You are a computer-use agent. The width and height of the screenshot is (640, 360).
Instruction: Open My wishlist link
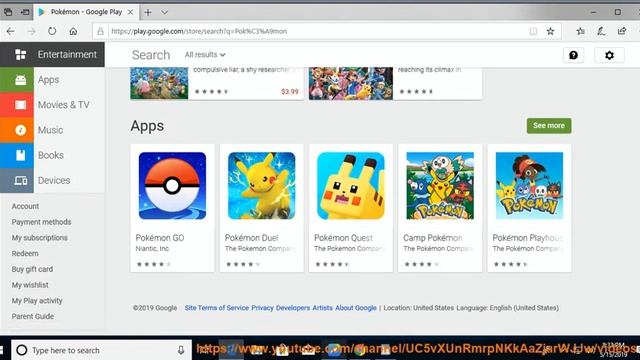coord(30,285)
